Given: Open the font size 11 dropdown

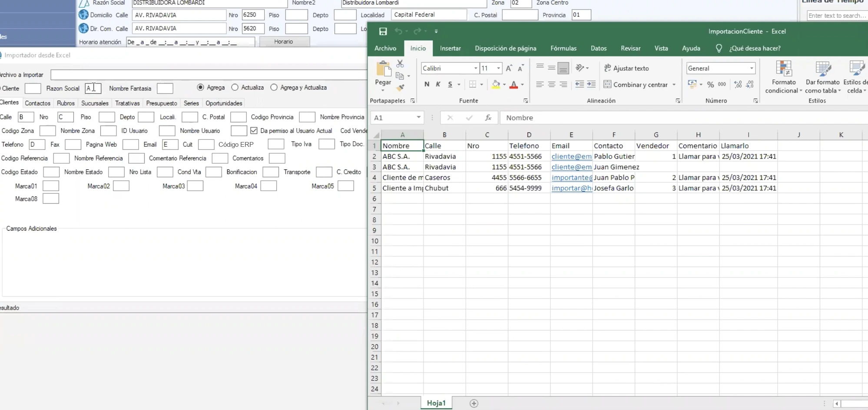Looking at the screenshot, I should pyautogui.click(x=499, y=68).
